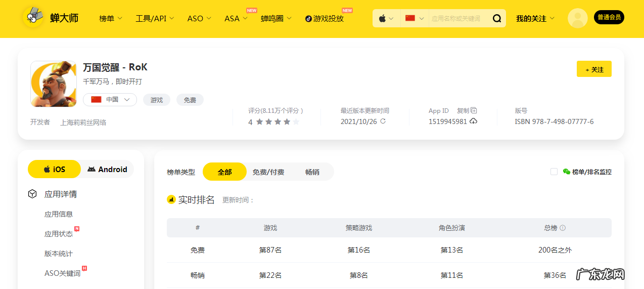The image size is (644, 289).
Task: Click the first rating star
Action: [x=260, y=122]
